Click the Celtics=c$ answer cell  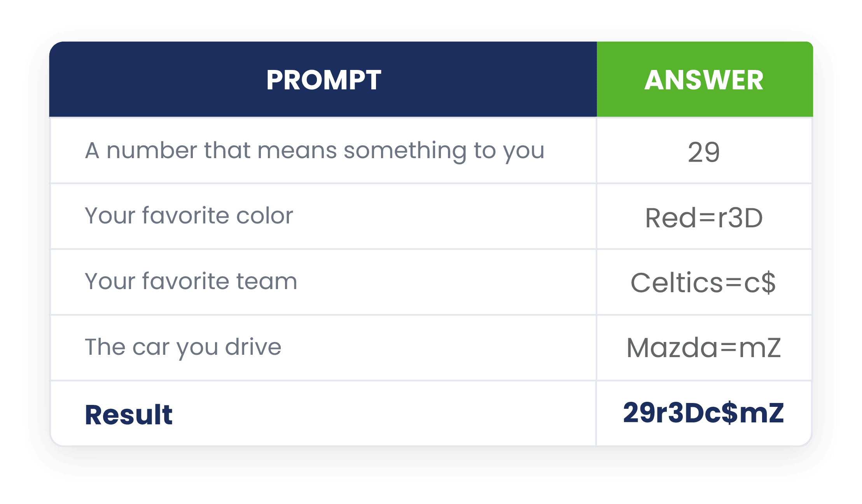click(x=704, y=283)
